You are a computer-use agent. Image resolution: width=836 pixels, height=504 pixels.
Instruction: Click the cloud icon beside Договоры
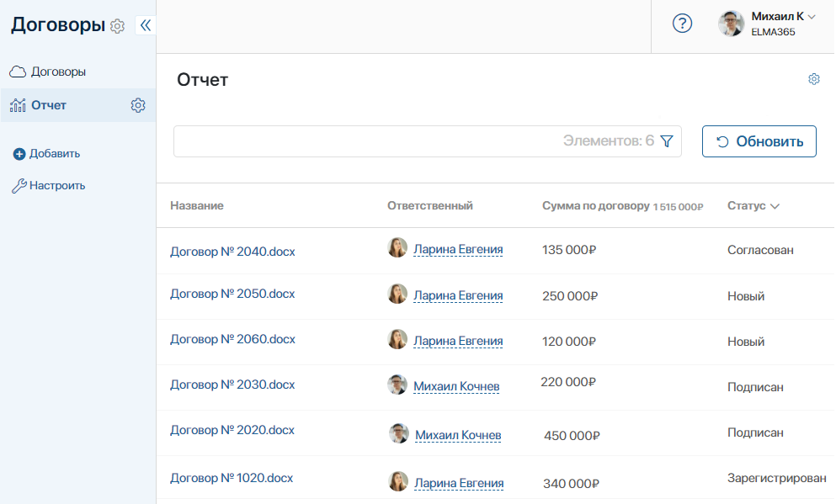click(18, 72)
